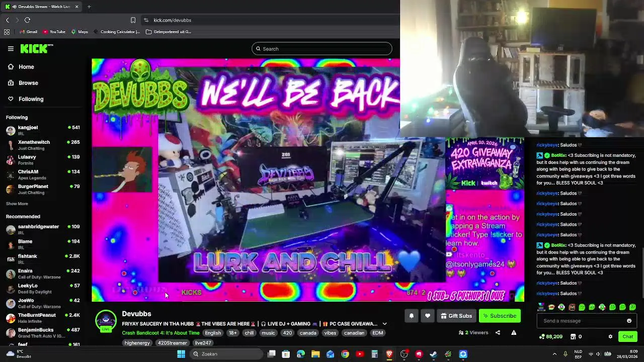Open recommended channel fishtank

coord(43,259)
